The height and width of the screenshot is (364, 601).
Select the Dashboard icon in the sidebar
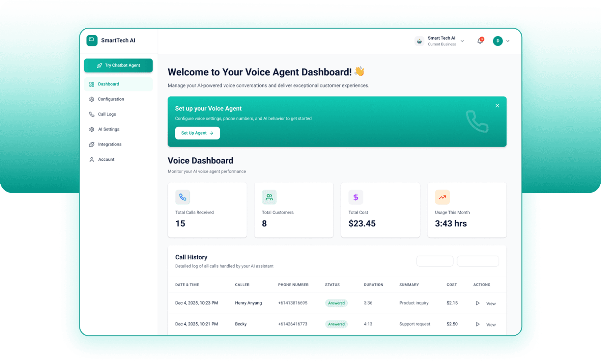pyautogui.click(x=92, y=84)
